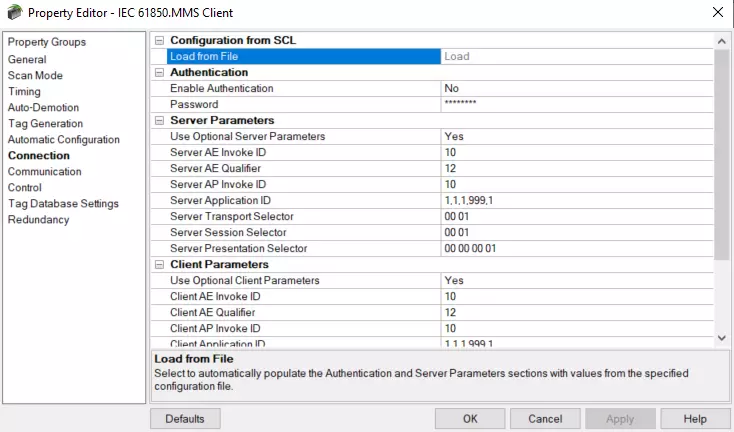Image resolution: width=734 pixels, height=432 pixels.
Task: Collapse the Configuration from SCL section
Action: (x=159, y=40)
